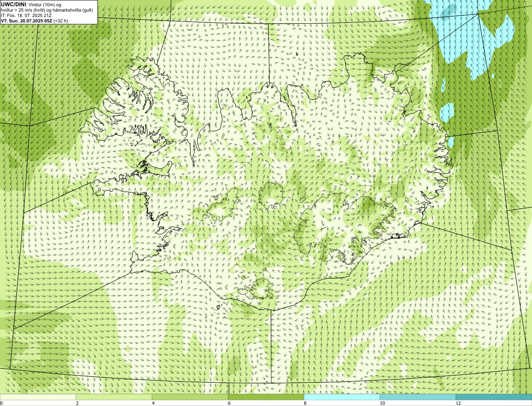532x406 pixels.
Task: Click the teal legend segment above 12 m/s
Action: 494,397
